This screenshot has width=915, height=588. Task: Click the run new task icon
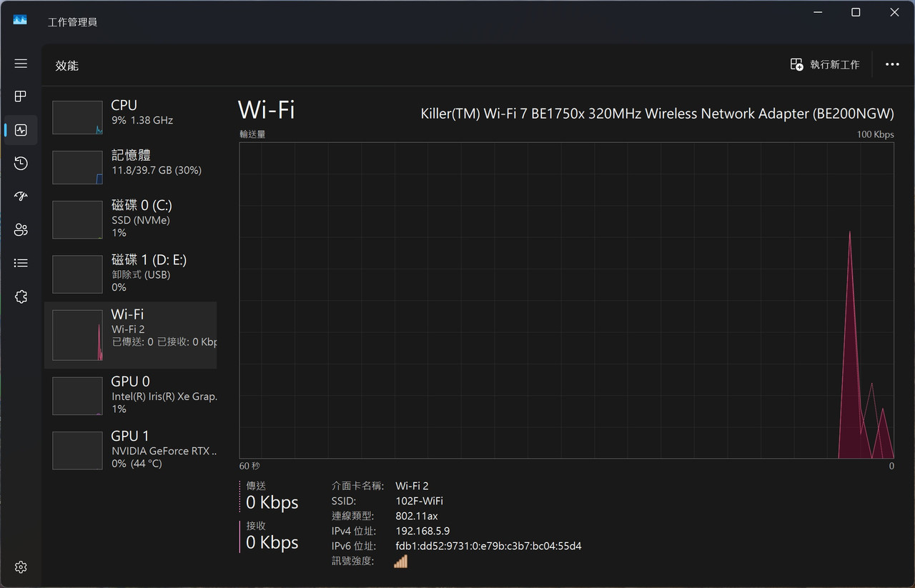tap(796, 64)
